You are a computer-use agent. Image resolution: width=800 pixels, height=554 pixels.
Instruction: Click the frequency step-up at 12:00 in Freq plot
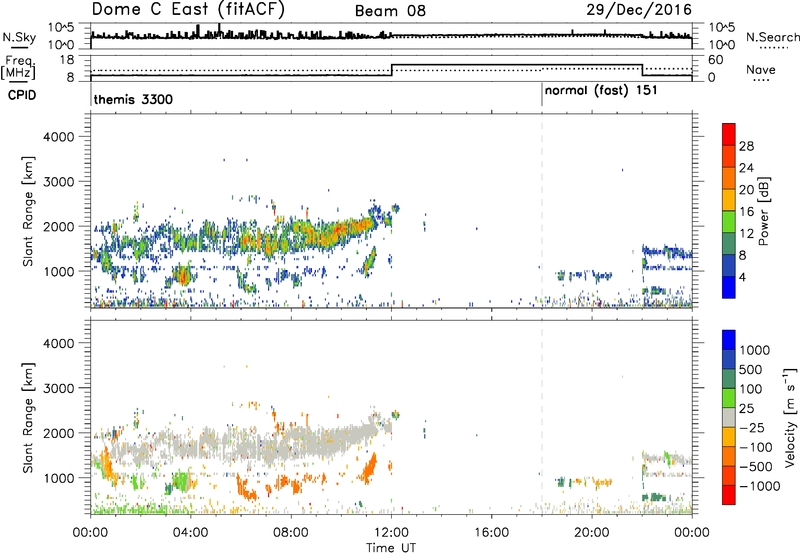(392, 70)
